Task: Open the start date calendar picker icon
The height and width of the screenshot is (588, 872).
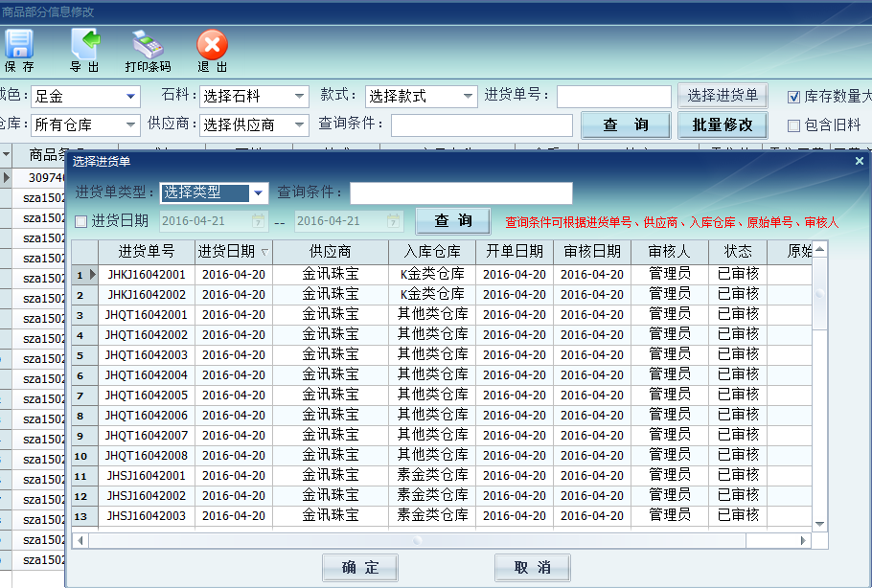Action: tap(258, 221)
